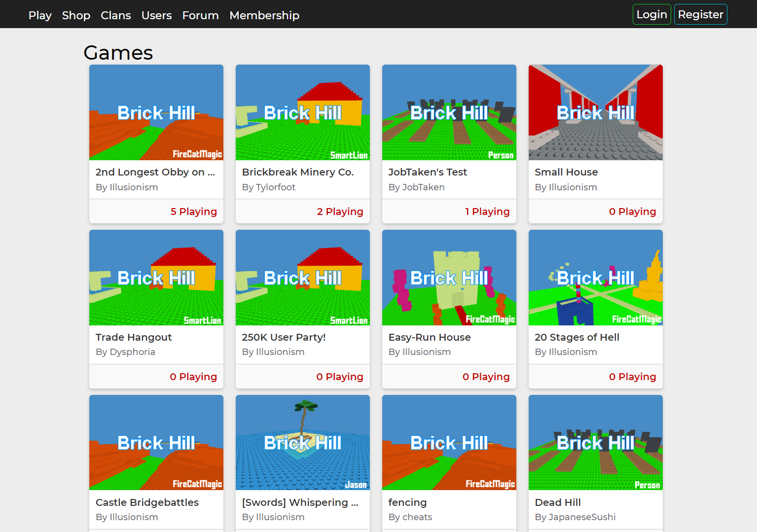757x532 pixels.
Task: Navigate to the Users page
Action: pos(156,15)
